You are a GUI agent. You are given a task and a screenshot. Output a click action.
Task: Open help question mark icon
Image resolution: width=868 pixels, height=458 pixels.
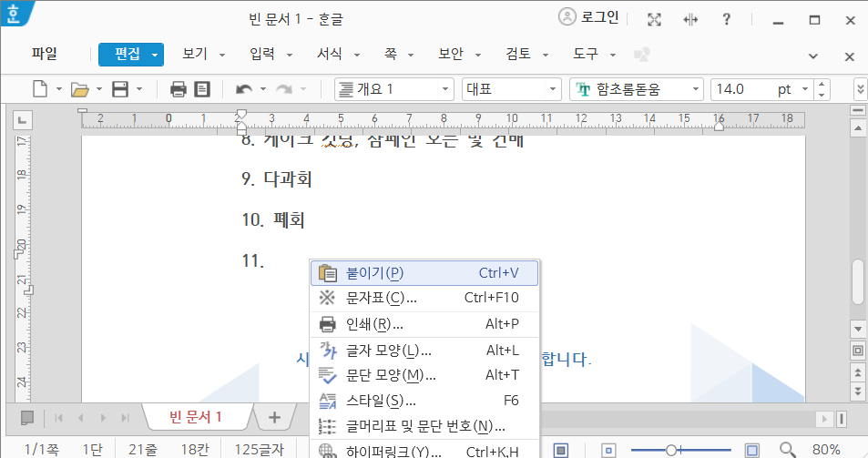click(726, 19)
